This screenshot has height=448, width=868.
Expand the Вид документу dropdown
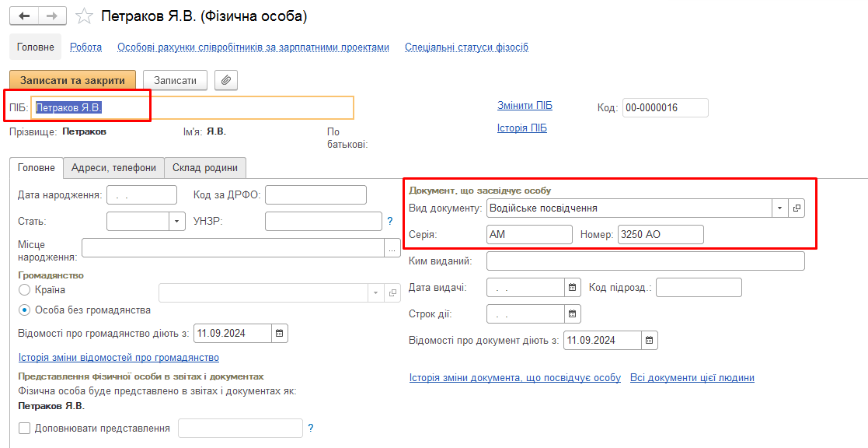pyautogui.click(x=779, y=208)
